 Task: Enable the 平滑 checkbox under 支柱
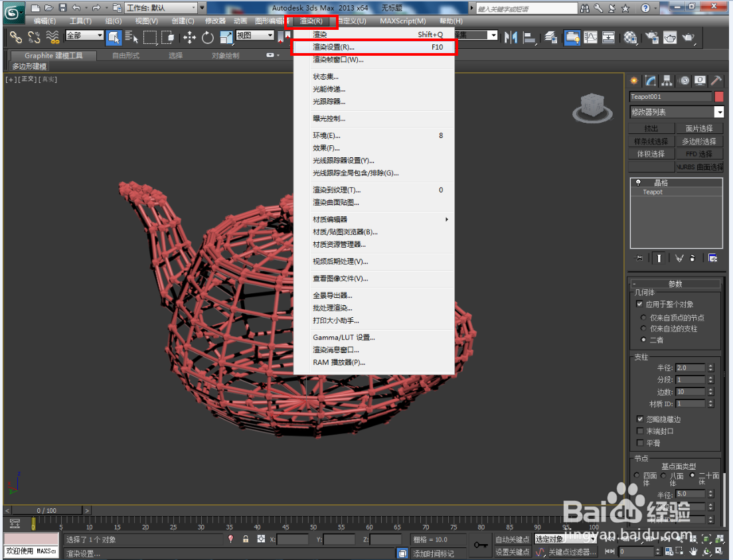pyautogui.click(x=640, y=443)
